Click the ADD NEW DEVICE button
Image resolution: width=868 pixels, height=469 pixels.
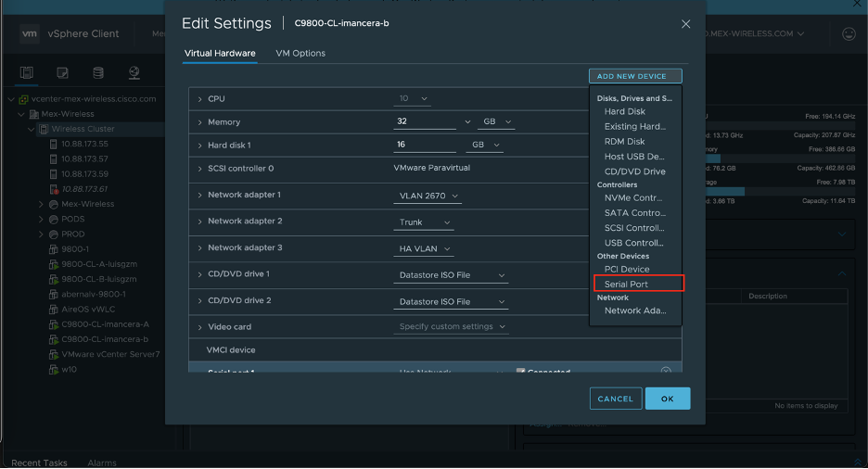(635, 76)
